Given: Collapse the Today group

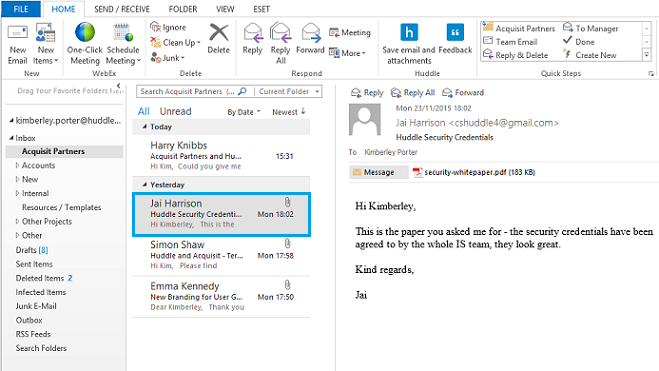Looking at the screenshot, I should (x=145, y=126).
